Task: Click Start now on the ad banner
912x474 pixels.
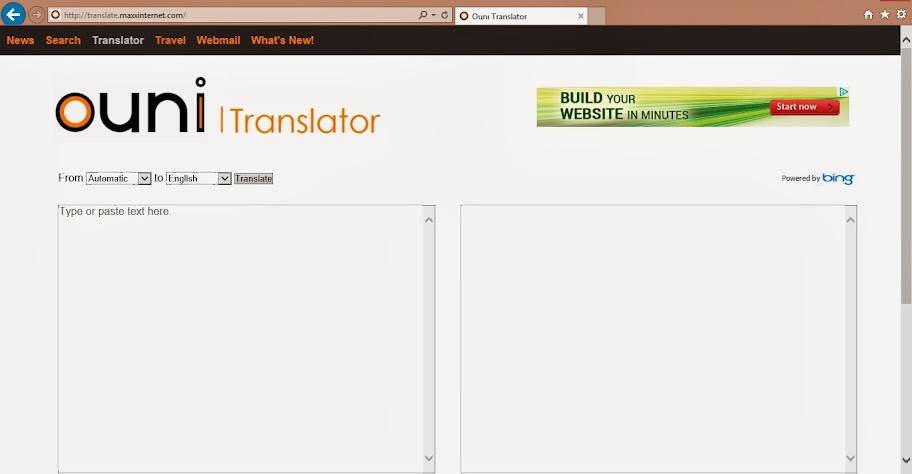Action: 804,107
